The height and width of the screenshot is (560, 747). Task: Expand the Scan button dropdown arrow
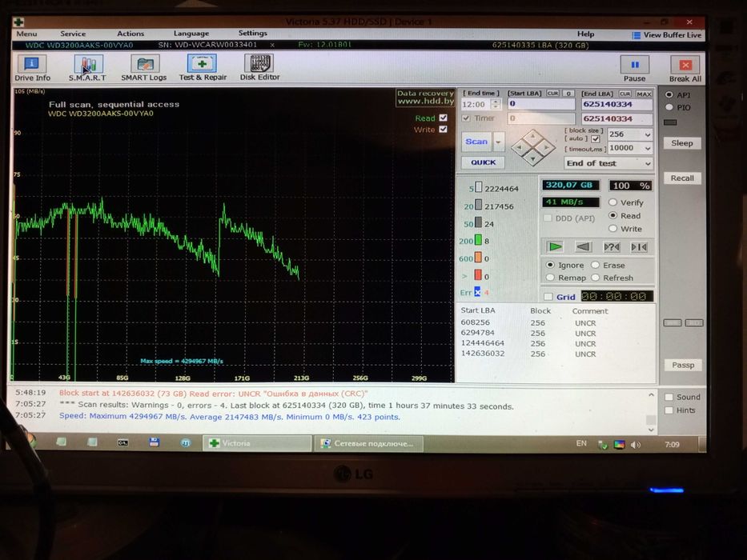click(x=498, y=142)
